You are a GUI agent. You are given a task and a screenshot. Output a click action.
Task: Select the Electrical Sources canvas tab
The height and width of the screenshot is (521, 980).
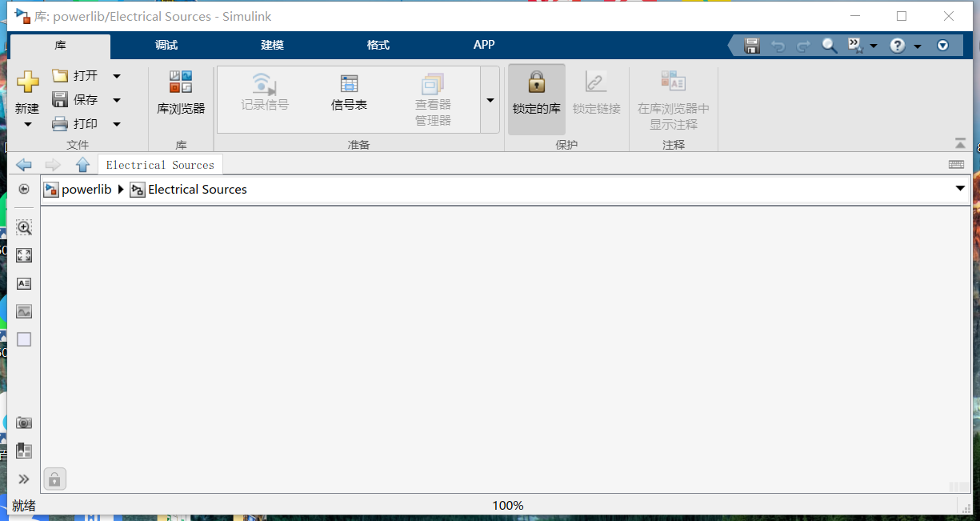tap(160, 165)
